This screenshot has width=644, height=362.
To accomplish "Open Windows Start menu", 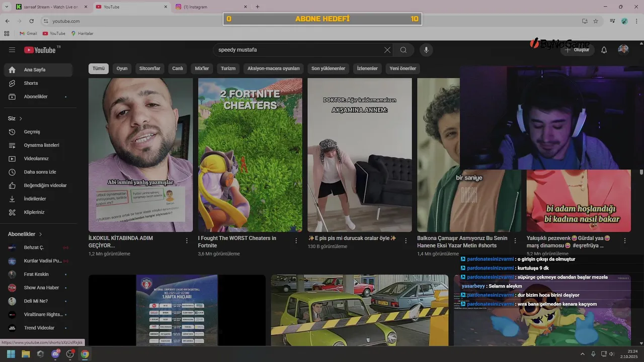I will pos(11,354).
